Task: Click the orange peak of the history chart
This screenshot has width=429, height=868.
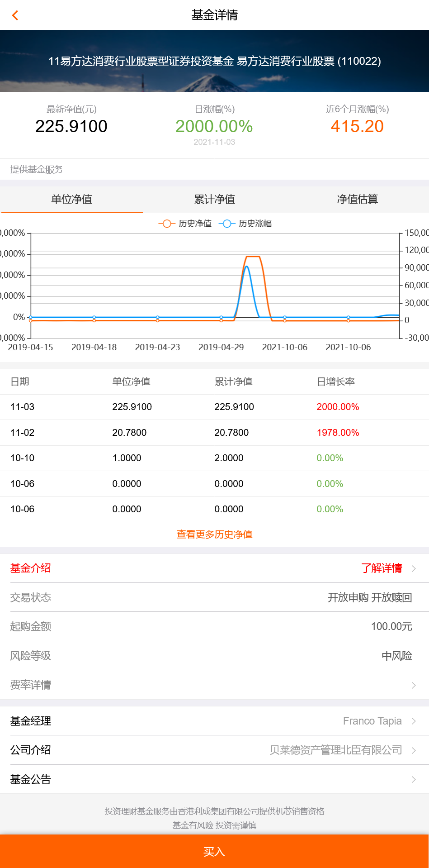Action: click(253, 257)
